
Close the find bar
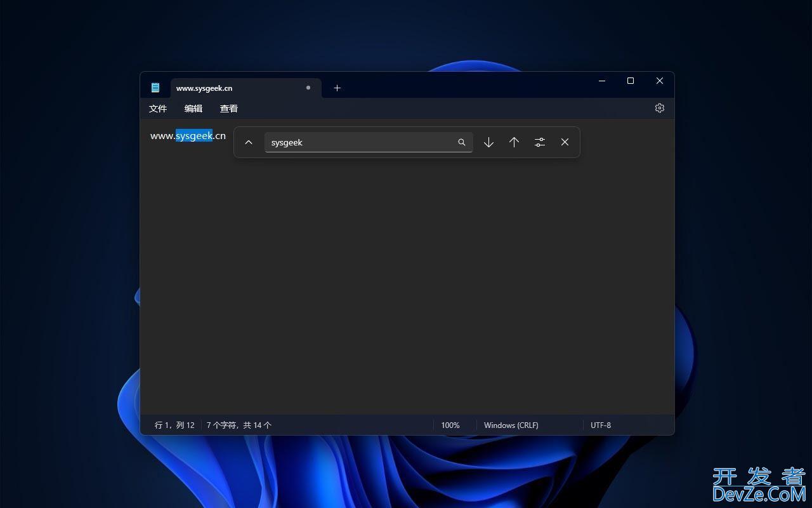[x=565, y=142]
